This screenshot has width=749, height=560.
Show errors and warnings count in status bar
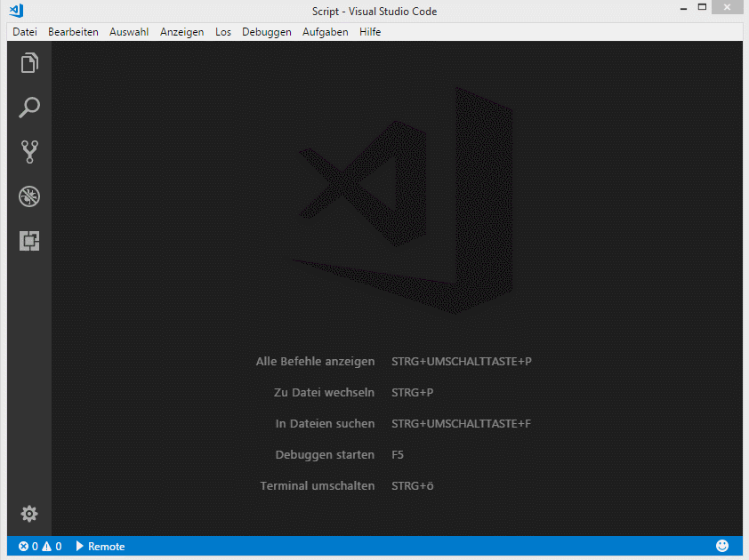tap(40, 547)
